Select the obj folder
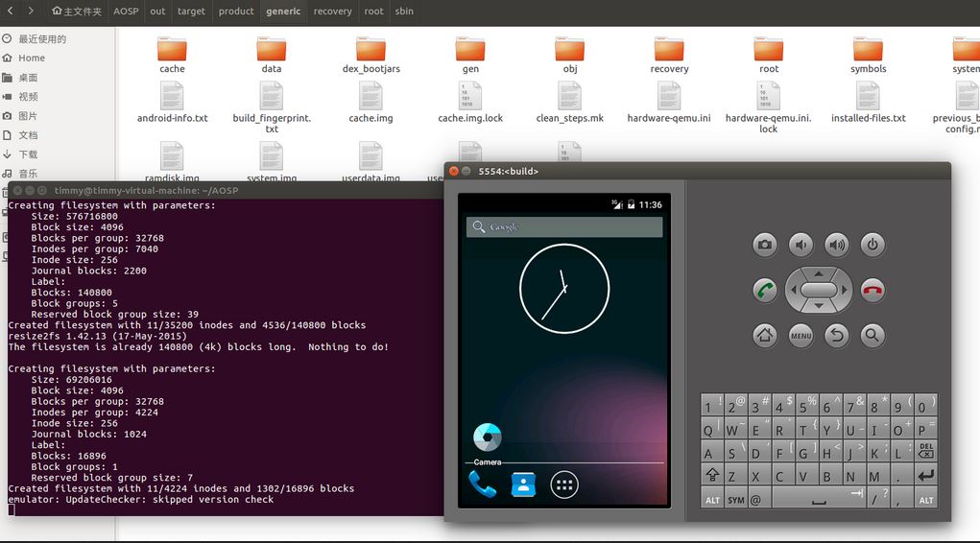The height and width of the screenshot is (543, 980). pyautogui.click(x=569, y=55)
